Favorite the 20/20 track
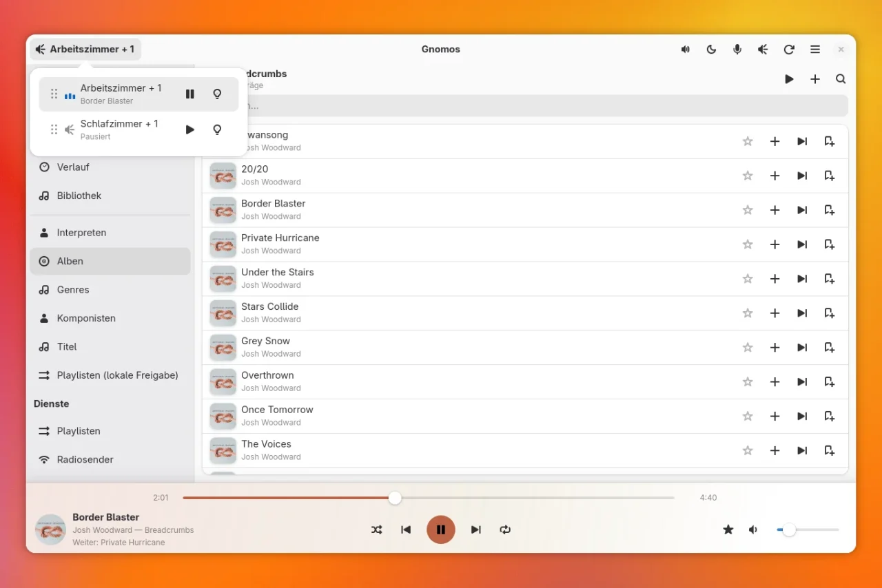The width and height of the screenshot is (882, 588). pos(748,176)
